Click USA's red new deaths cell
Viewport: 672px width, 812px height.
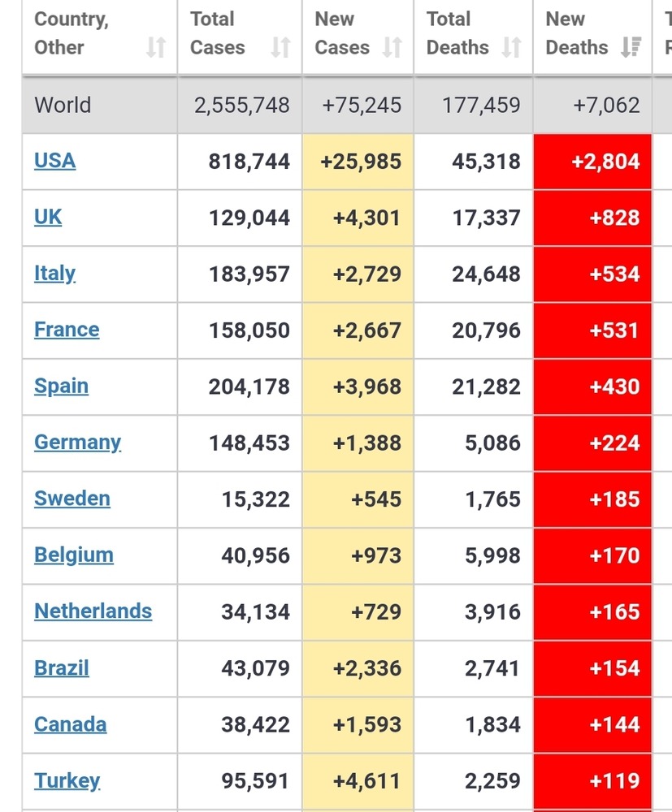pyautogui.click(x=592, y=162)
